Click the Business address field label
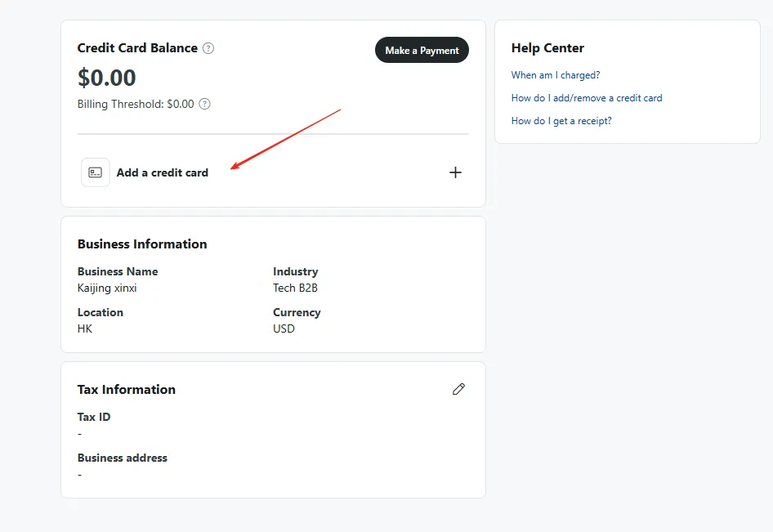Viewport: 773px width, 532px height. coord(123,458)
